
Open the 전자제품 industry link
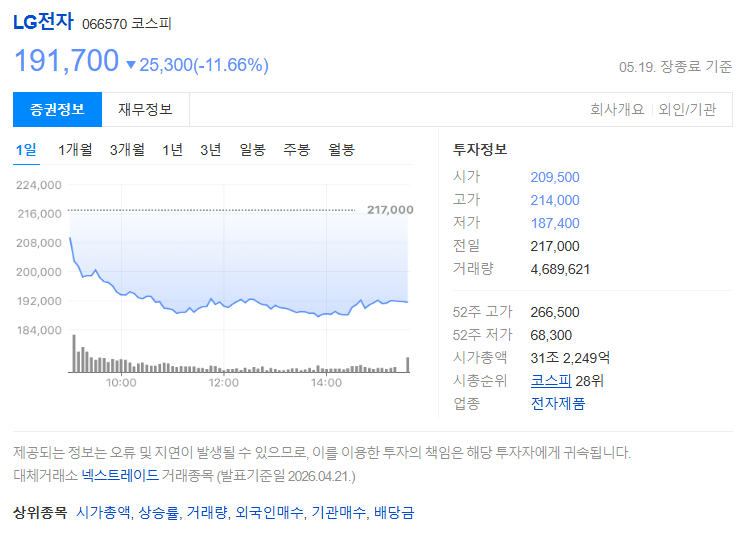click(x=558, y=403)
